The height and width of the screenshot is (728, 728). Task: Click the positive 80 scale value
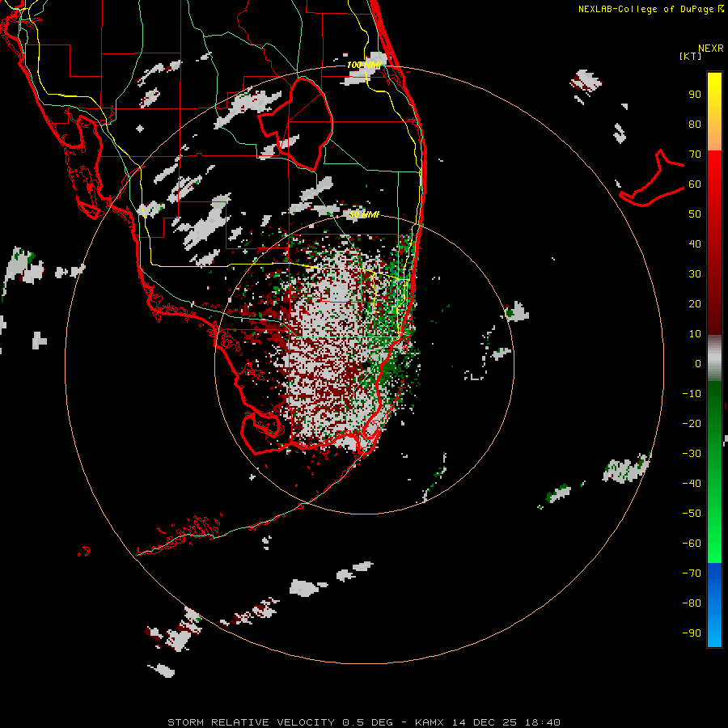(x=695, y=125)
